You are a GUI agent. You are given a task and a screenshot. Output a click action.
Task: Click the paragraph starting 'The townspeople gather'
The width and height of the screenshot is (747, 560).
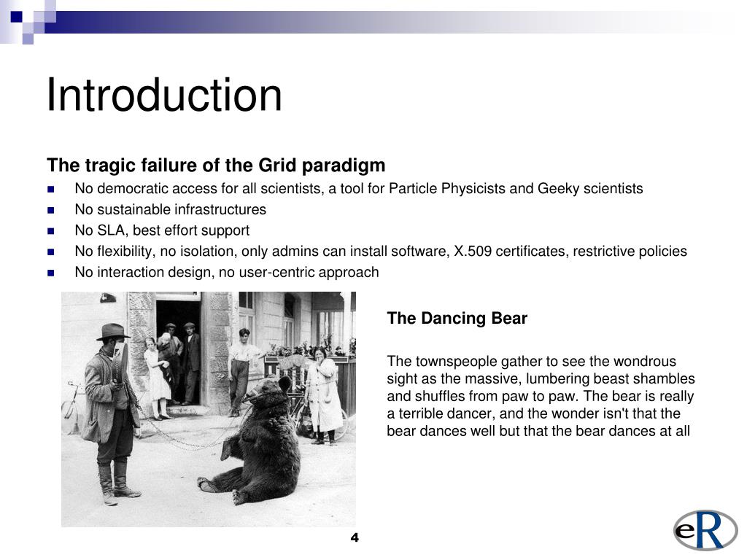541,396
